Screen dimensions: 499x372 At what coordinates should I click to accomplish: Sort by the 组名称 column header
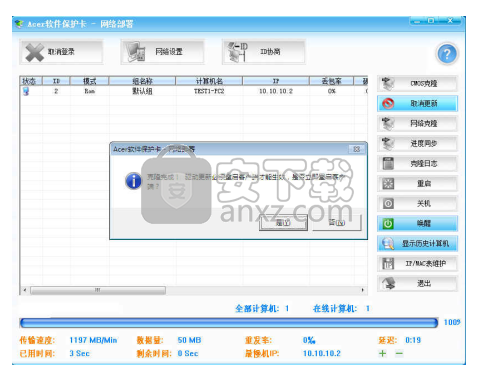click(x=142, y=81)
